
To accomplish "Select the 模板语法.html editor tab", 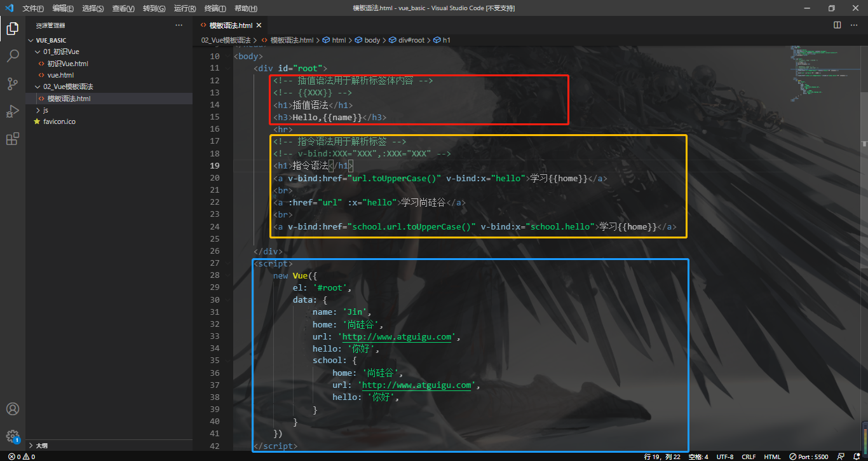I will 231,25.
